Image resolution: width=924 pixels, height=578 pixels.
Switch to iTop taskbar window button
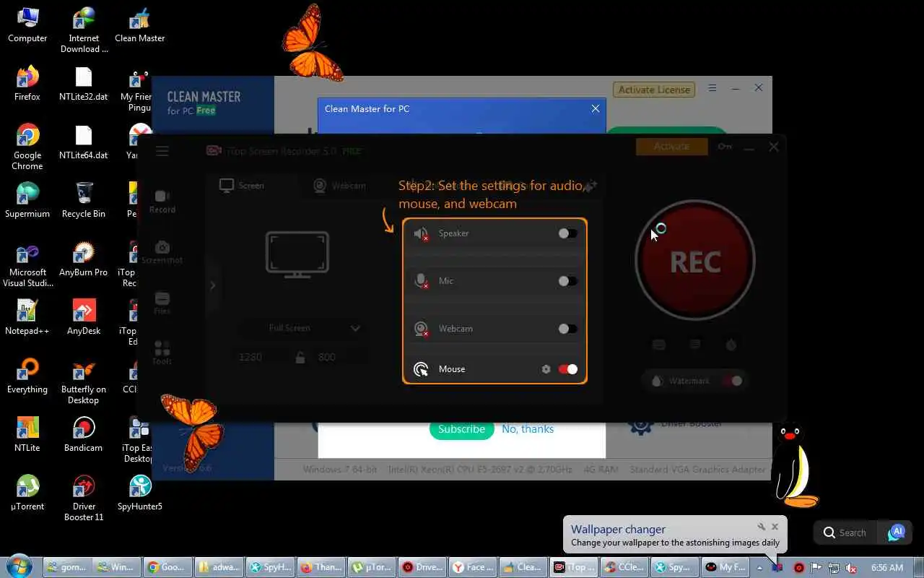tap(574, 567)
